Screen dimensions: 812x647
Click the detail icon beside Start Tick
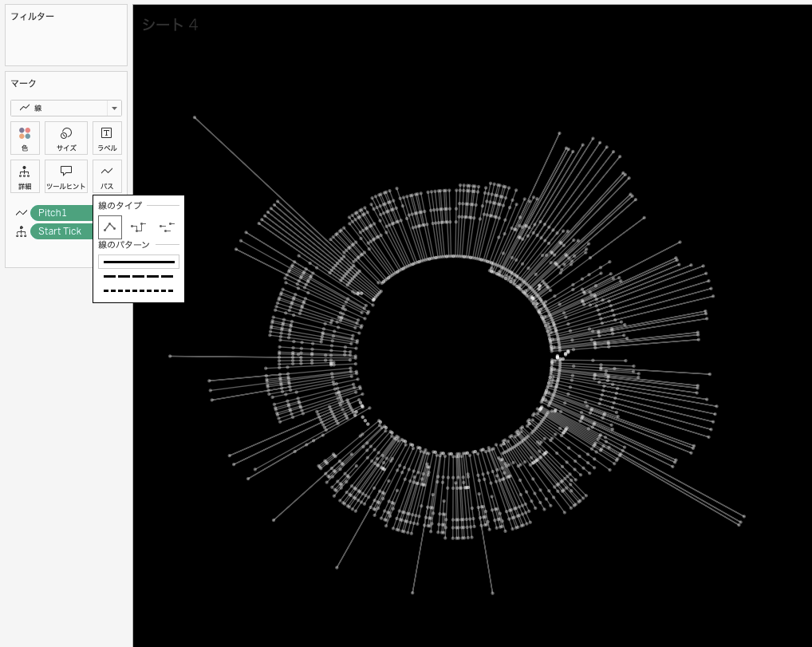22,231
